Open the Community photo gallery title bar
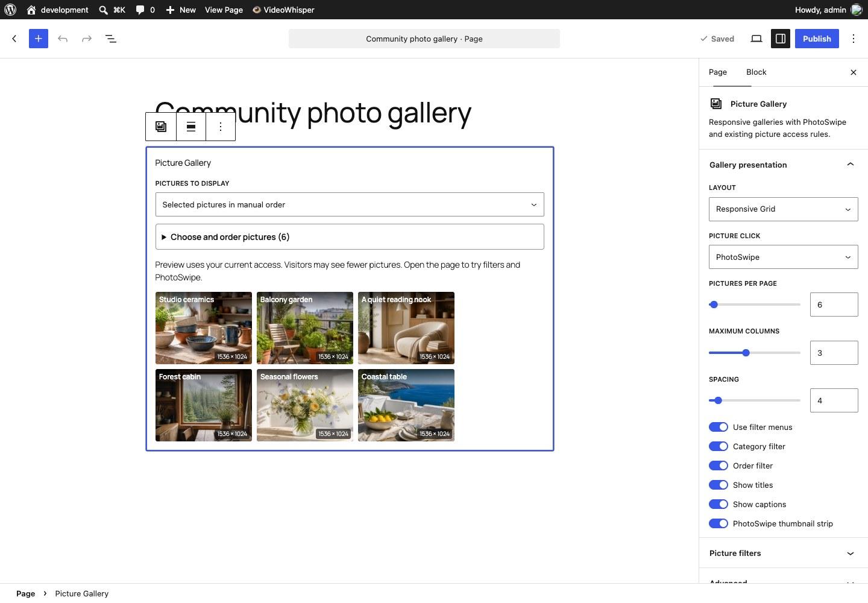Viewport: 868px width, 603px height. (424, 39)
